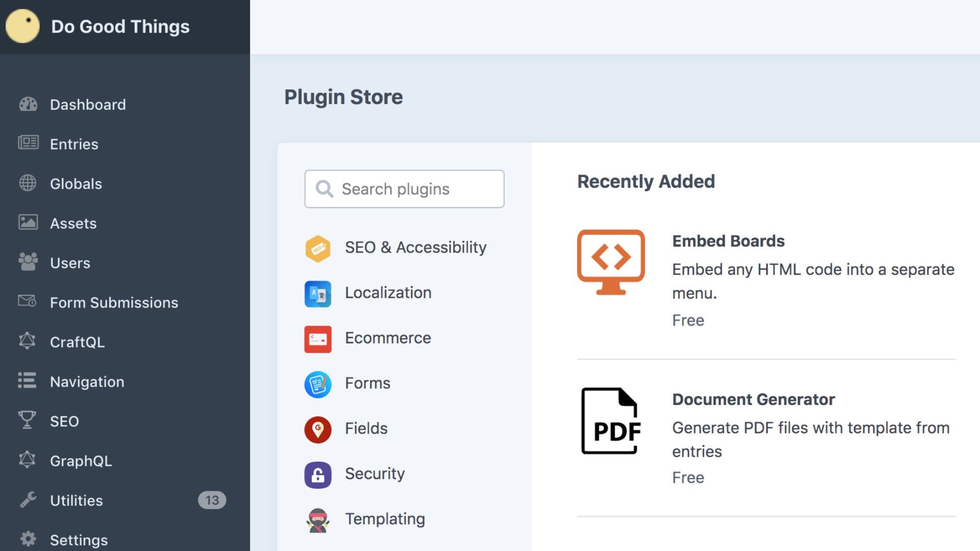Open the Embed Boards plugin page

pos(728,241)
